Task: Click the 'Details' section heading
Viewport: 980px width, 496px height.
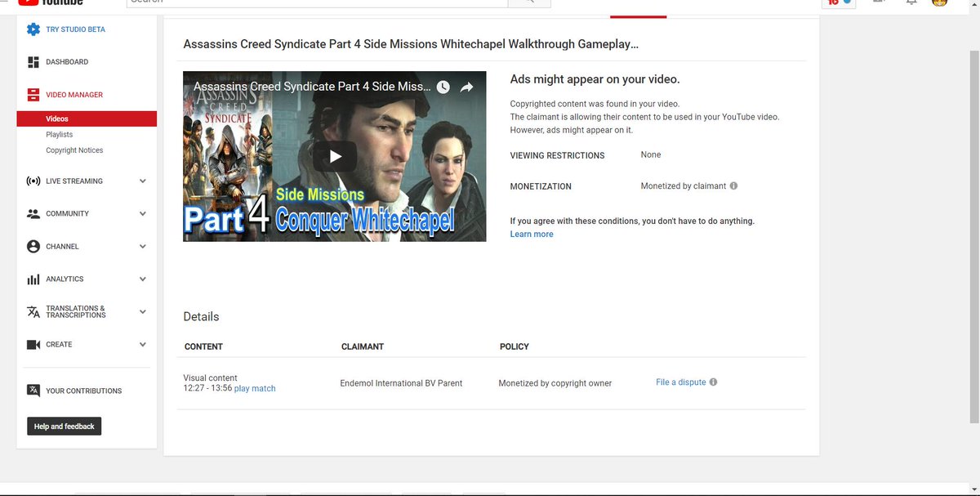Action: click(201, 316)
